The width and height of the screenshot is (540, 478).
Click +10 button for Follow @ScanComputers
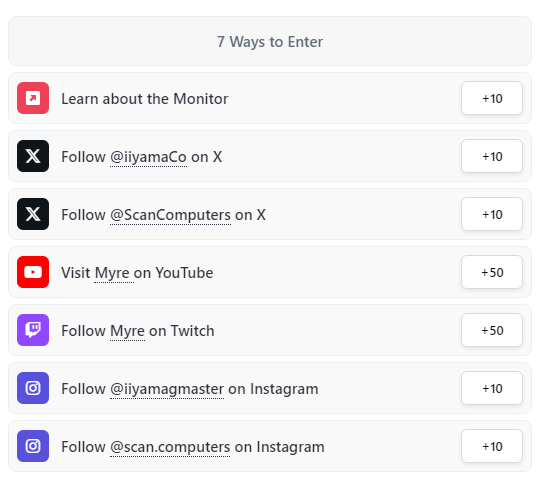(x=492, y=214)
